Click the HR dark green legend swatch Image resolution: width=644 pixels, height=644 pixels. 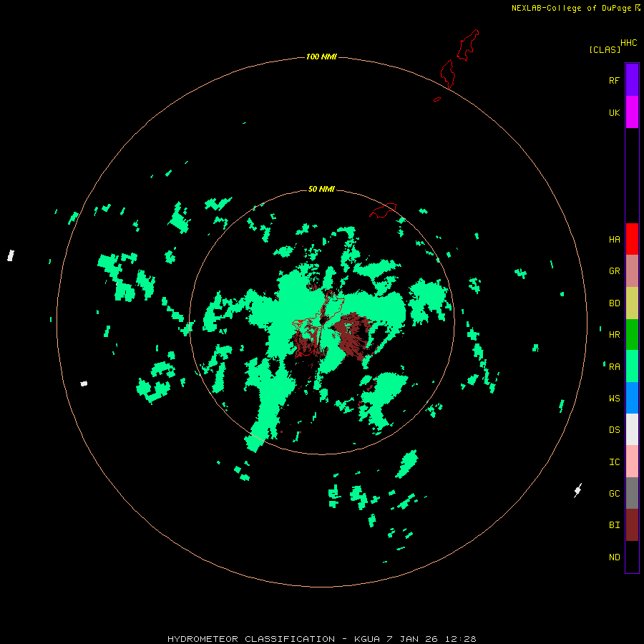tap(632, 334)
